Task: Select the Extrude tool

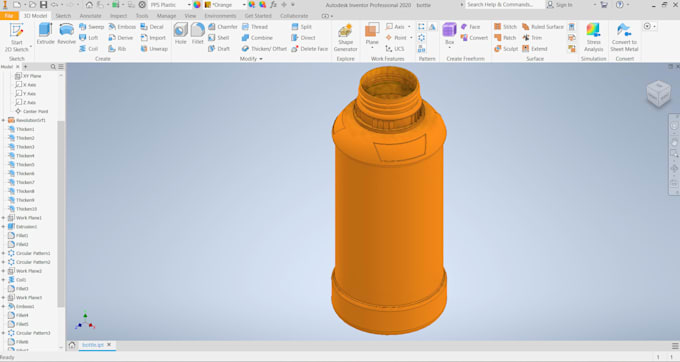Action: tap(46, 34)
